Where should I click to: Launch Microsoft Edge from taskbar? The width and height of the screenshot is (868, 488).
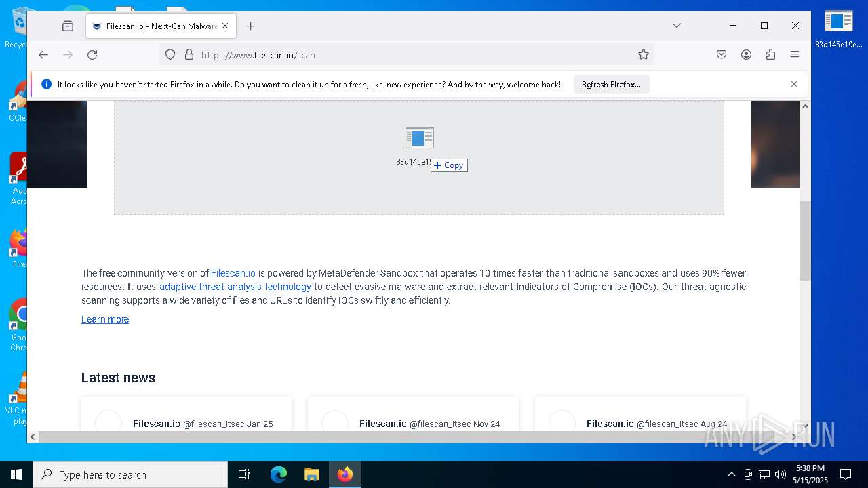pyautogui.click(x=279, y=474)
